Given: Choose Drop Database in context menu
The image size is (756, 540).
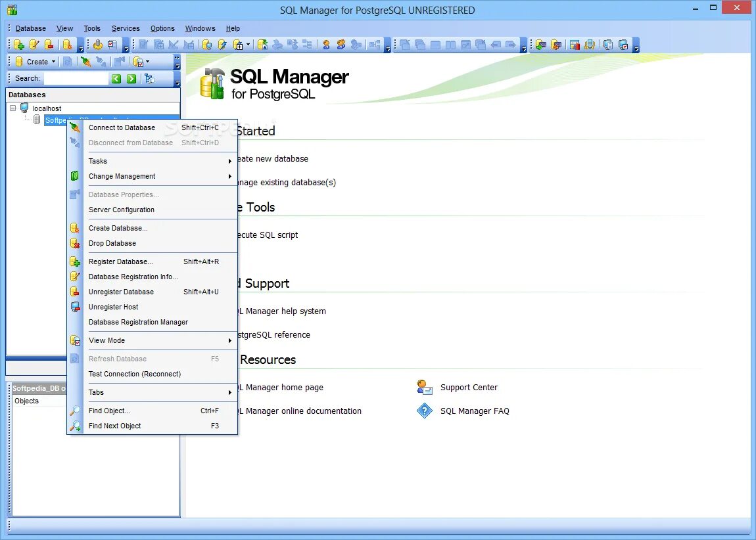Looking at the screenshot, I should coord(153,243).
